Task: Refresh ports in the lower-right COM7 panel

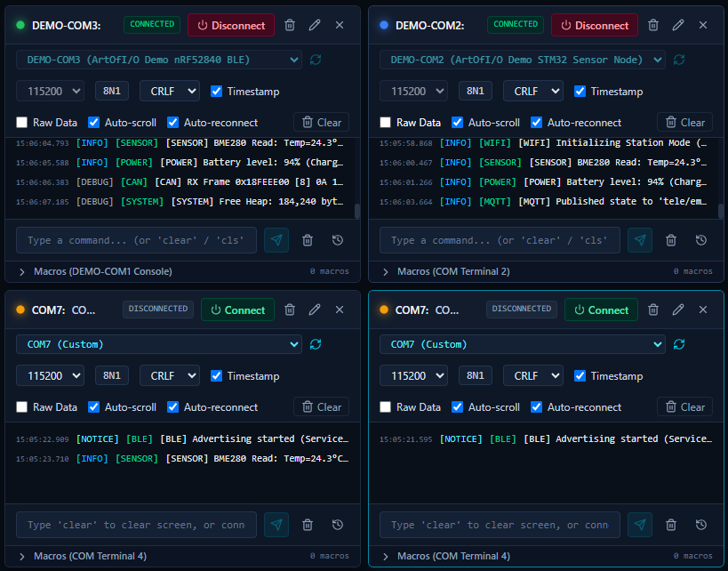Action: (x=679, y=344)
